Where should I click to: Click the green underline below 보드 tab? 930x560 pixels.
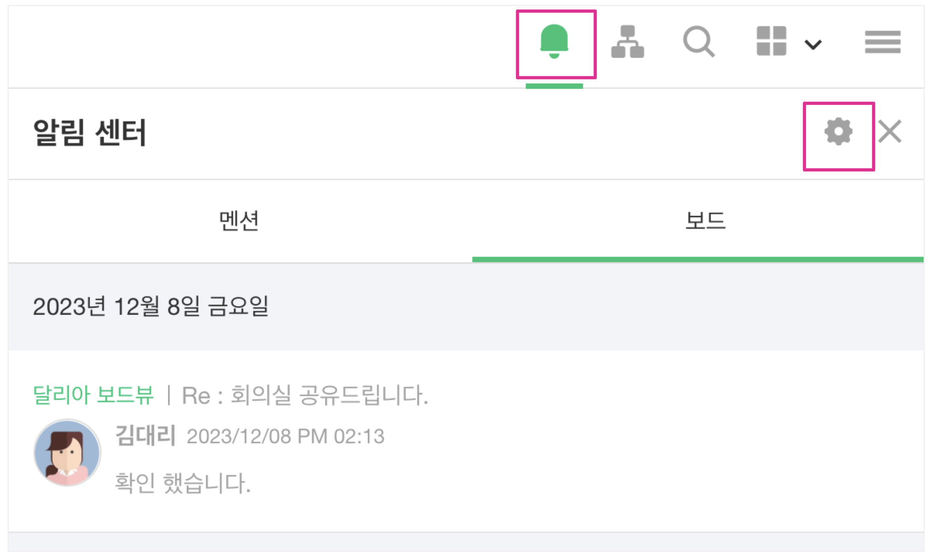[x=698, y=260]
